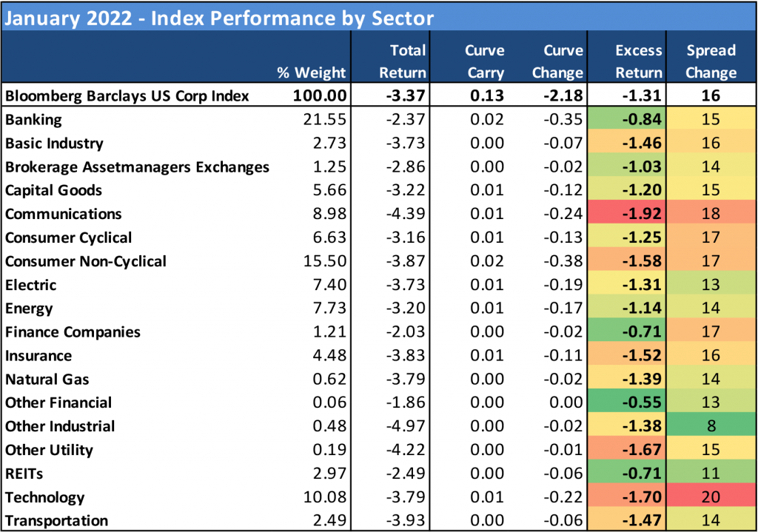
Task: Select the index total spread change value 16
Action: pos(711,96)
